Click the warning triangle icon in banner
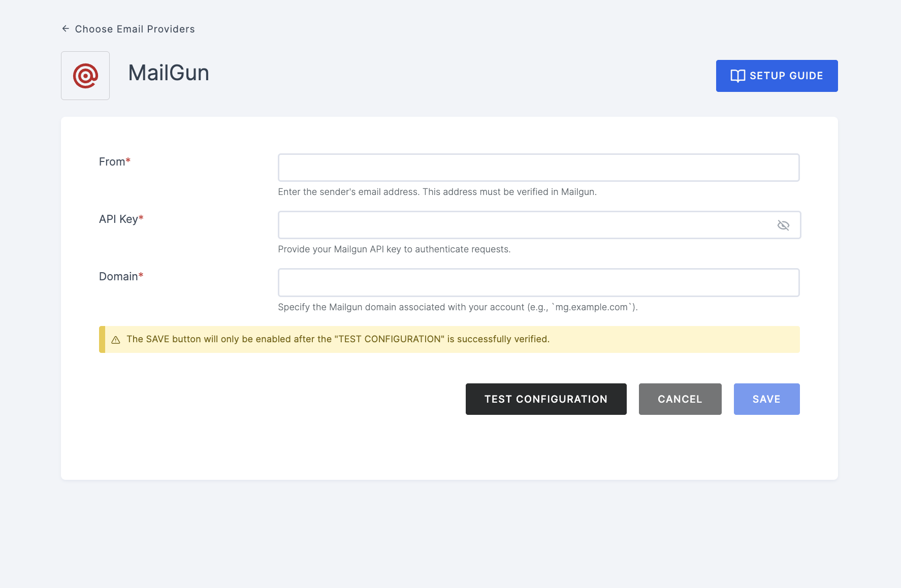The width and height of the screenshot is (901, 588). 116,340
